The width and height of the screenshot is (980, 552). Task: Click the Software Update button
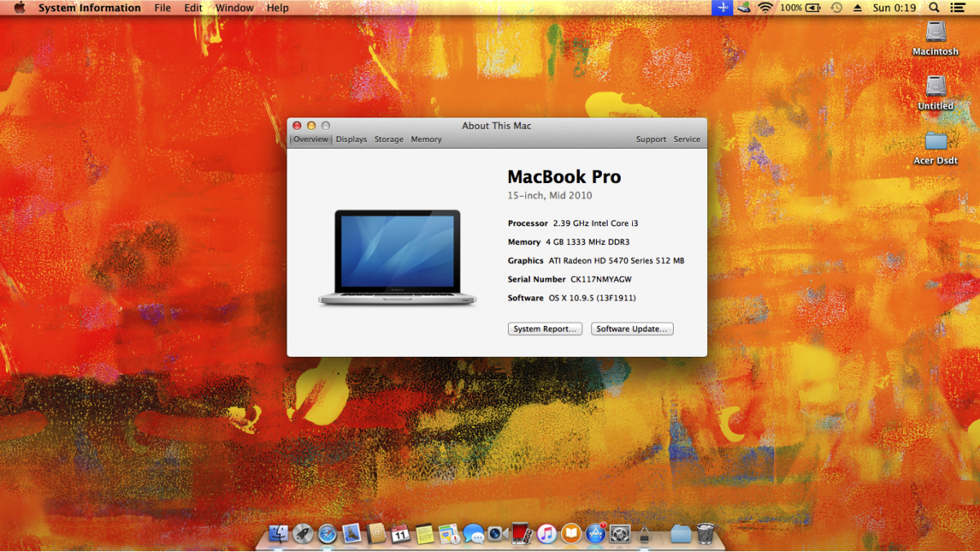pyautogui.click(x=632, y=329)
